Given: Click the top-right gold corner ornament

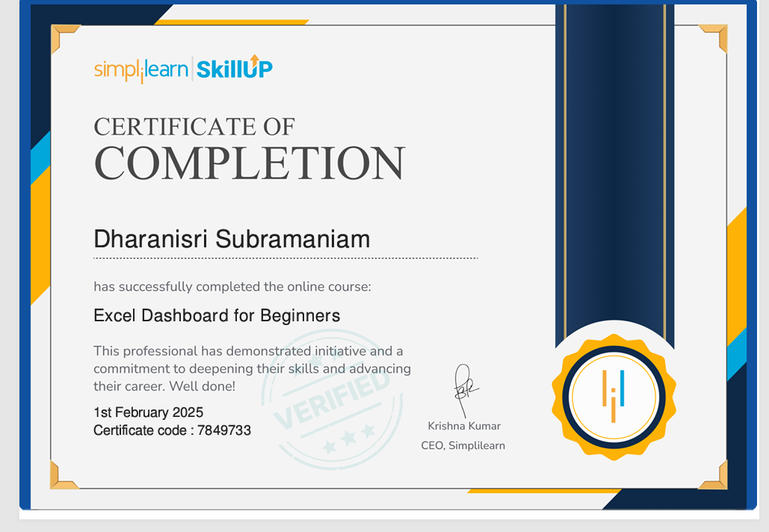Looking at the screenshot, I should [x=713, y=38].
